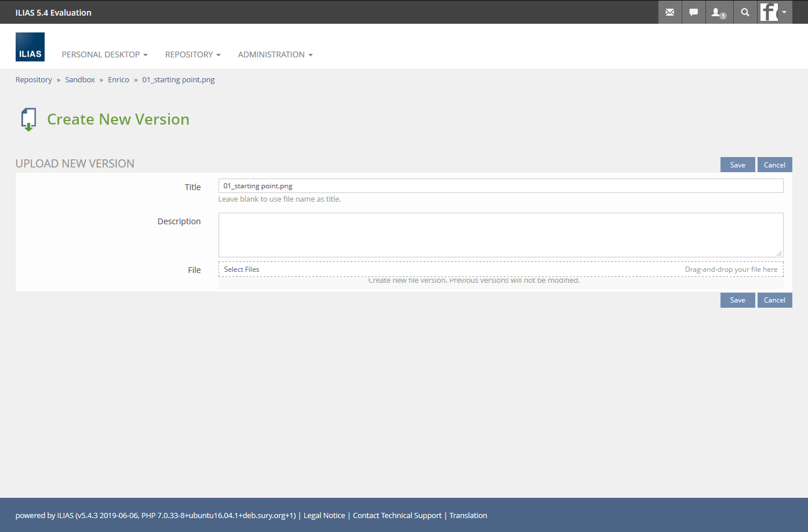Open the Legal Notice footer link
Screen dimensions: 808x532
[324, 516]
